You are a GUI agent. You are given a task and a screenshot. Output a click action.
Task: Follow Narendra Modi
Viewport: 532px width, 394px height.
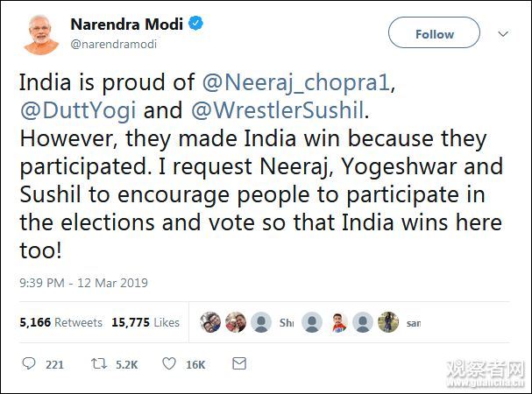click(435, 34)
